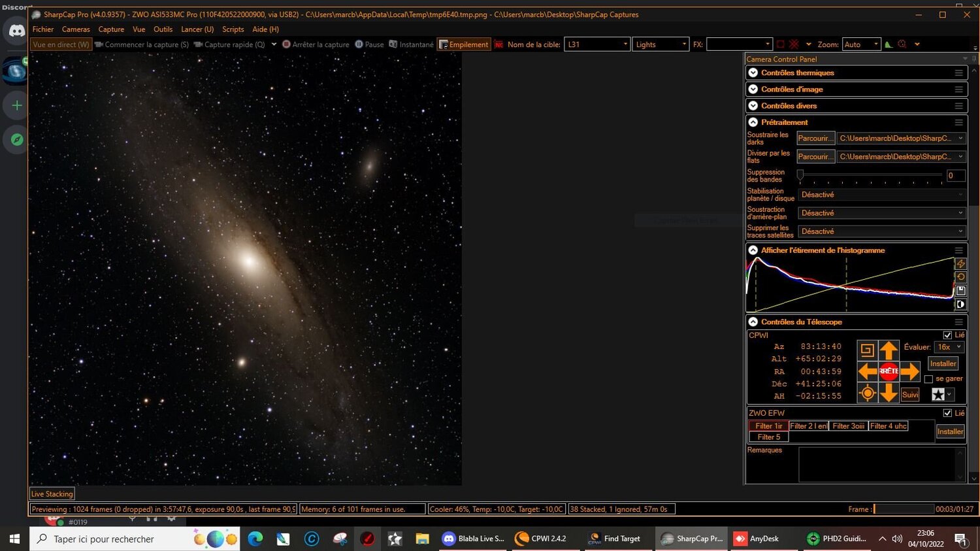Select Filter 3oiii on the filter wheel
This screenshot has width=980, height=551.
tap(849, 426)
